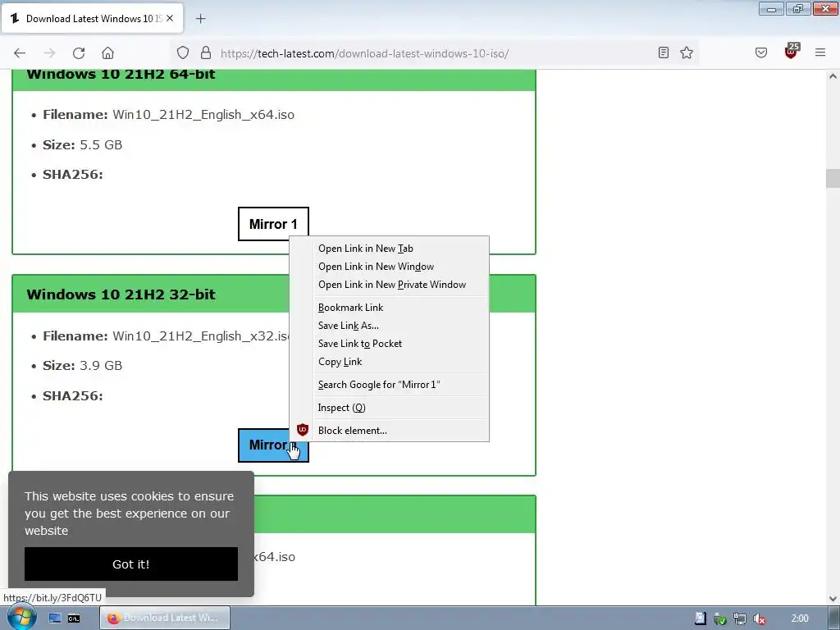Click the network tray icon
Viewport: 840px width, 630px height.
click(740, 619)
